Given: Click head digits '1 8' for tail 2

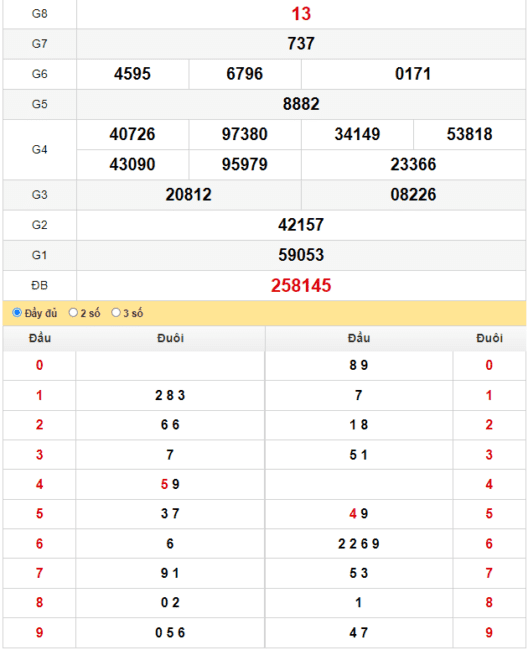Looking at the screenshot, I should (358, 425).
